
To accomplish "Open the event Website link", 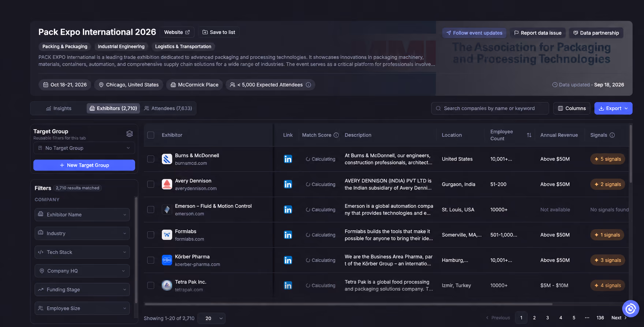I will tap(177, 32).
